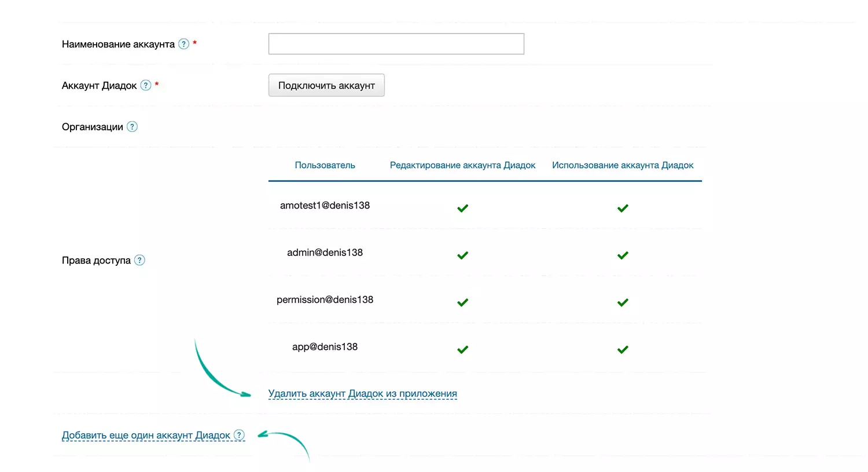This screenshot has height=472, width=868.
Task: Open help tooltip for Организации
Action: click(132, 127)
